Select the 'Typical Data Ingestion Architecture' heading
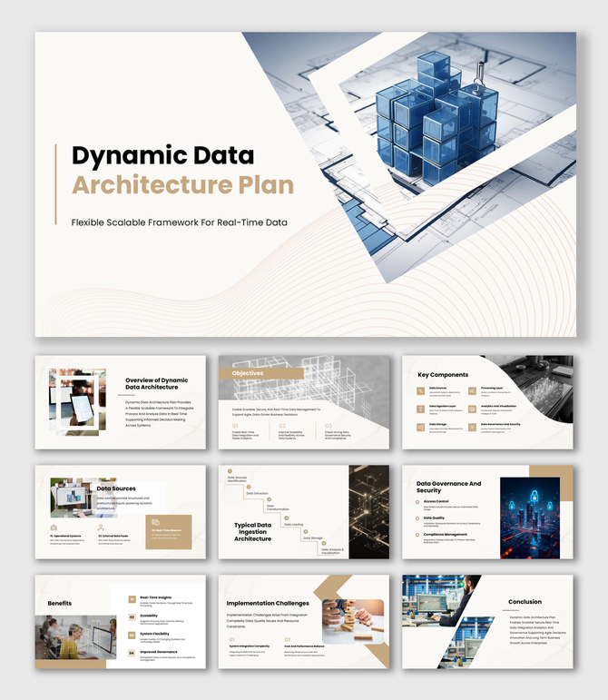608x700 pixels. (252, 532)
